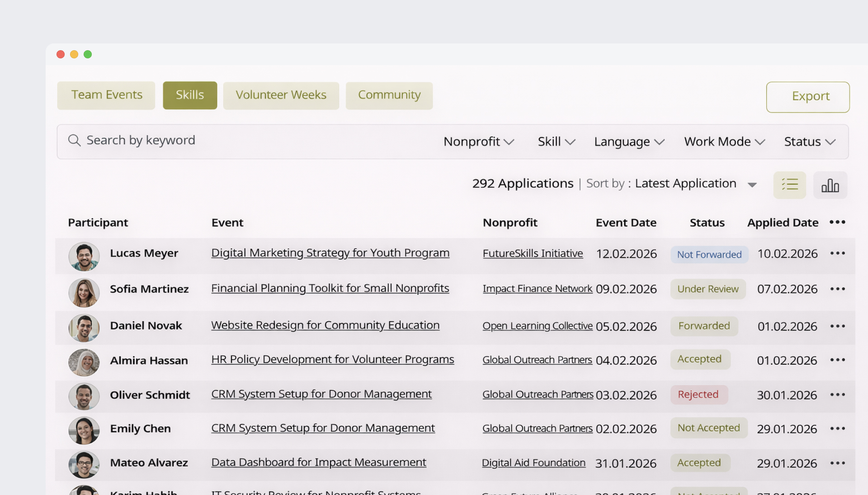Switch to bar chart view icon
The height and width of the screenshot is (495, 868).
click(x=830, y=185)
